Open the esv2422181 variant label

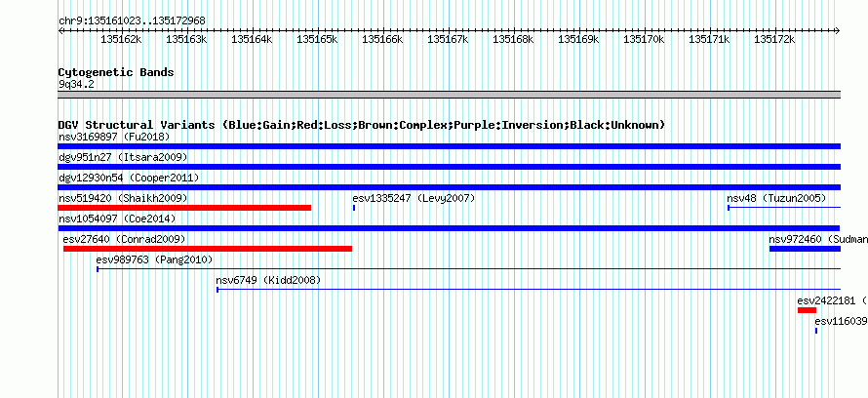pyautogui.click(x=833, y=300)
